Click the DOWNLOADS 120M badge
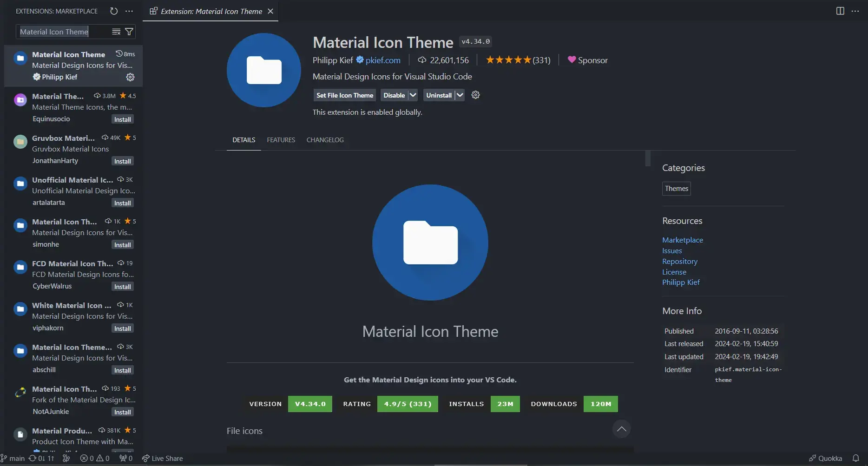 pyautogui.click(x=571, y=404)
